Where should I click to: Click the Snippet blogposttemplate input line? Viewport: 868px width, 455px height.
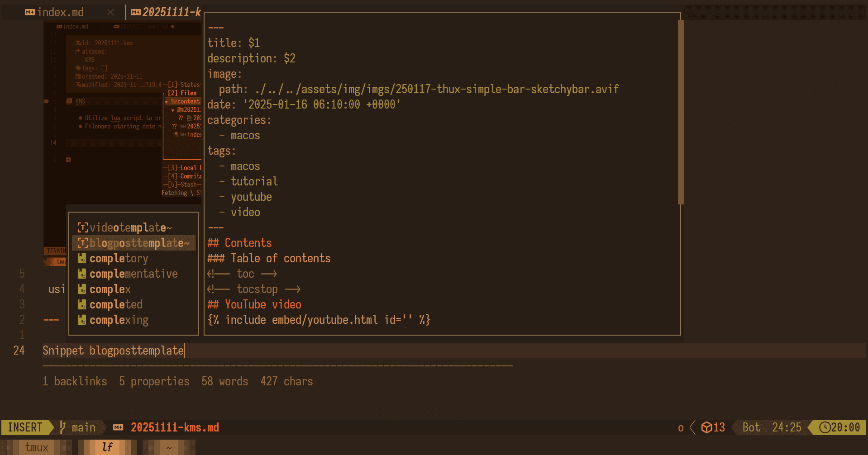point(113,351)
